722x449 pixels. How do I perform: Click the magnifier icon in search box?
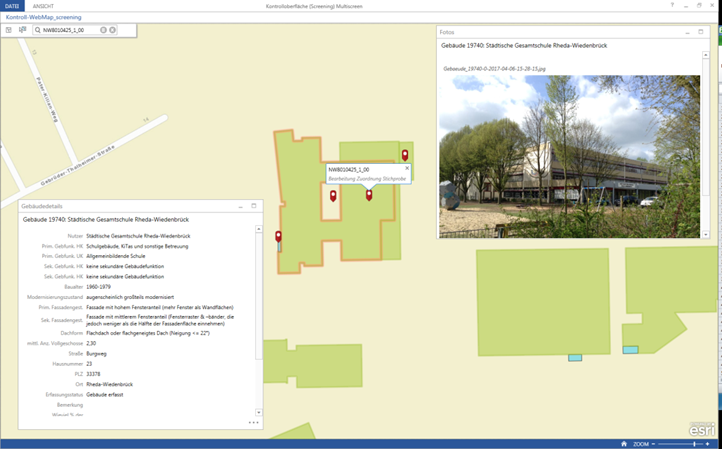38,30
